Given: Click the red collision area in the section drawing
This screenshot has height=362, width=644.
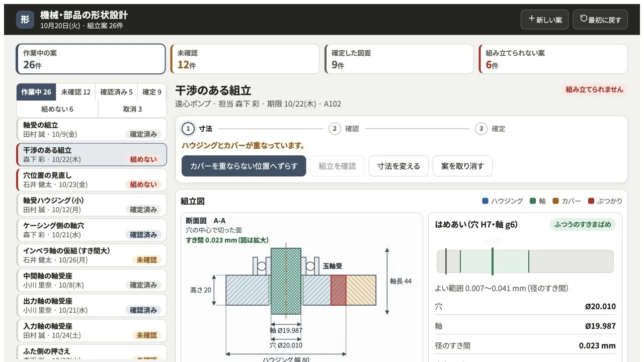Looking at the screenshot, I should tap(339, 290).
